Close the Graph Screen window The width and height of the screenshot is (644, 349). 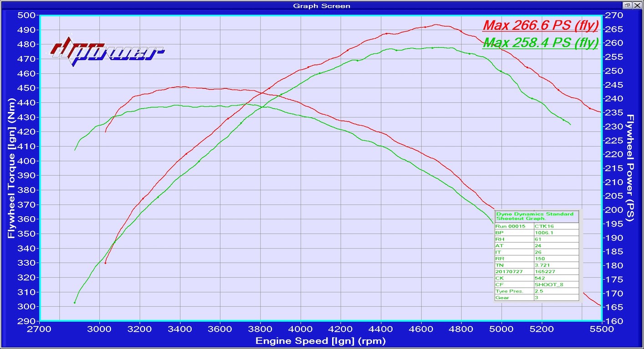click(x=636, y=5)
